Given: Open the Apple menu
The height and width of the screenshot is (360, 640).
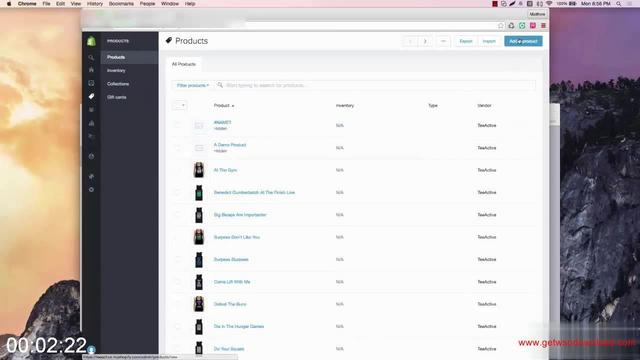Looking at the screenshot, I should point(9,4).
